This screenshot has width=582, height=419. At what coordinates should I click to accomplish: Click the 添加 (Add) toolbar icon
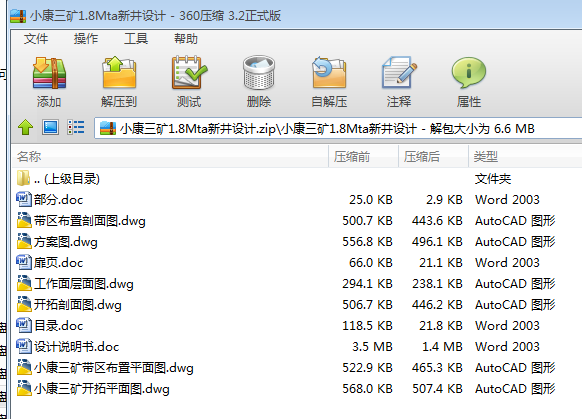click(49, 73)
